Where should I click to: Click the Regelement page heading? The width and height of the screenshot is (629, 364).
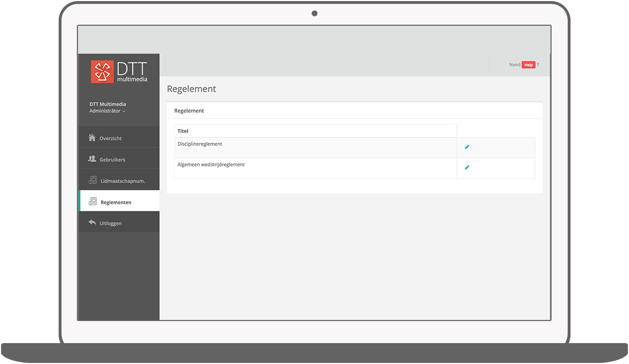pyautogui.click(x=191, y=89)
